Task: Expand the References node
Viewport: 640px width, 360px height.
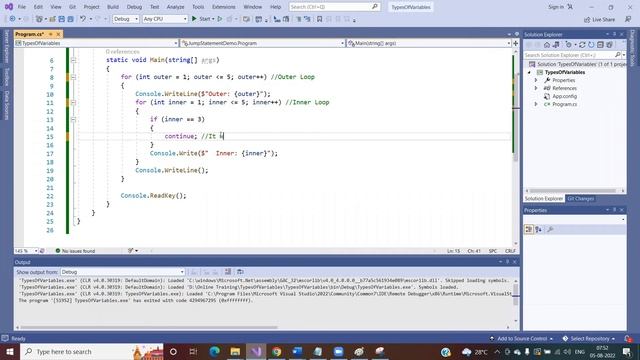Action: 536,88
